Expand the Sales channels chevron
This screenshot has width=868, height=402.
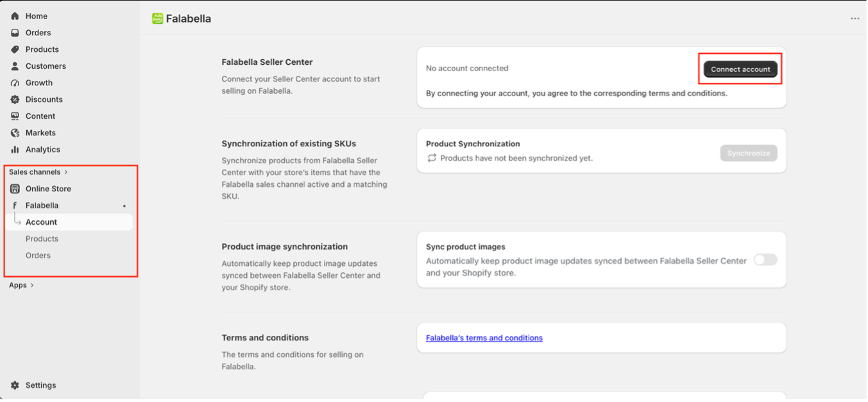66,172
